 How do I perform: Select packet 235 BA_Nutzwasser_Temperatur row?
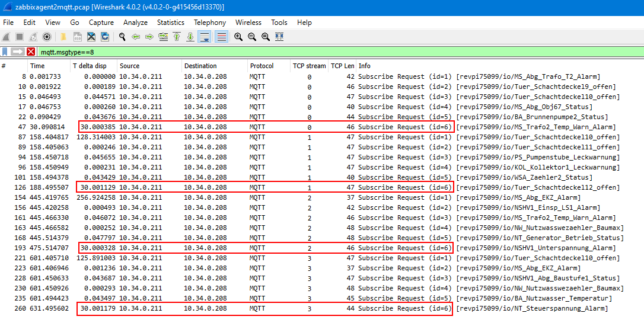pos(322,298)
